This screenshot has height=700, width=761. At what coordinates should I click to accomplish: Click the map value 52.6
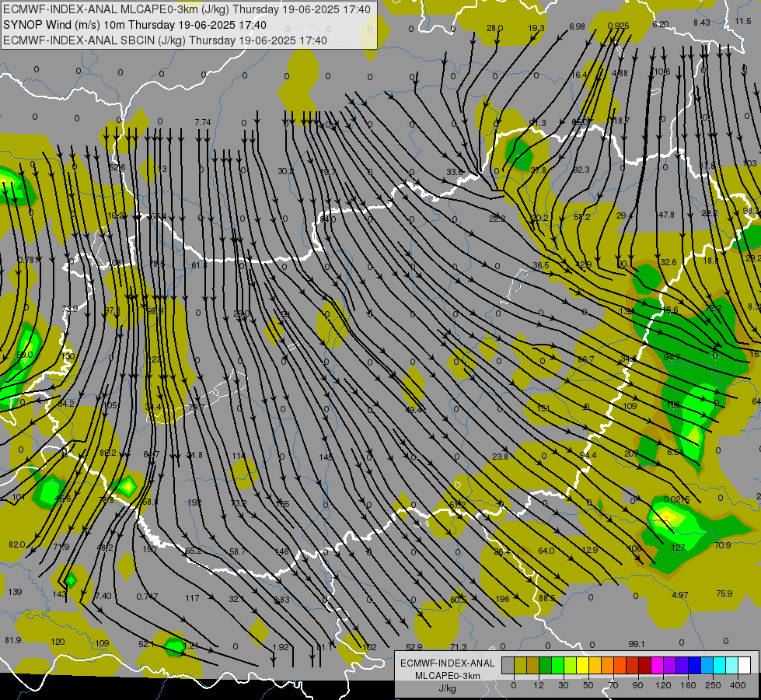pyautogui.click(x=117, y=167)
